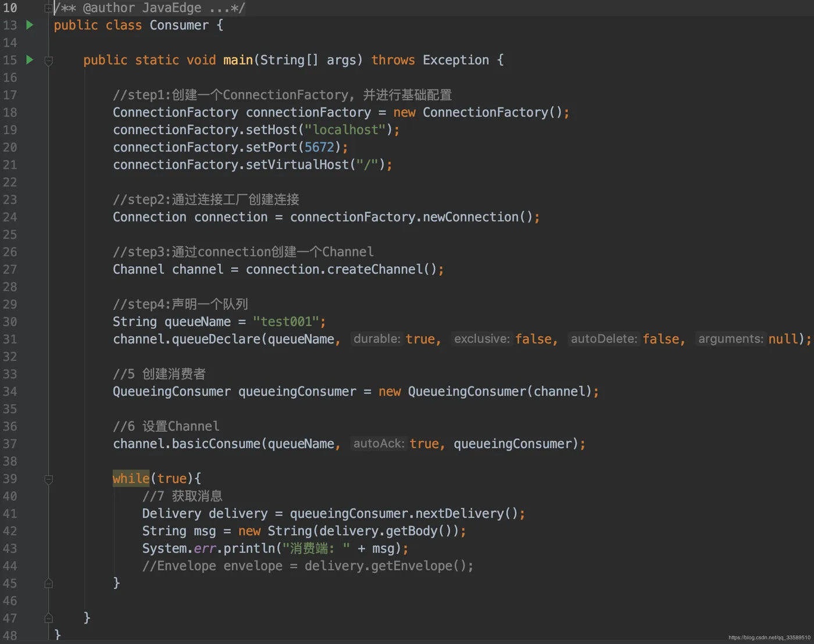Expand the collapsed @author JavaEdge doc comment

(x=49, y=8)
